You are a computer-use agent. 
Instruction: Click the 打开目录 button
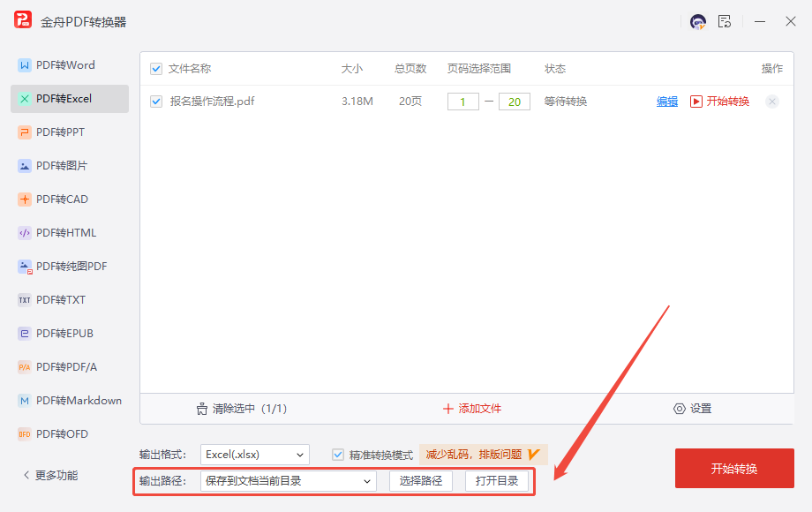pyautogui.click(x=497, y=481)
